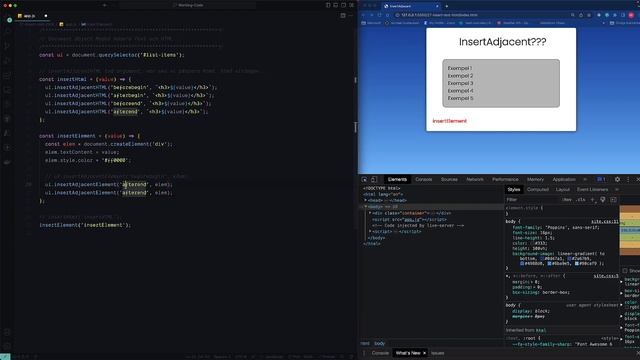Image resolution: width=640 pixels, height=360 pixels.
Task: Toggle panel layout icon in VS Code title bar
Action: point(336,5)
